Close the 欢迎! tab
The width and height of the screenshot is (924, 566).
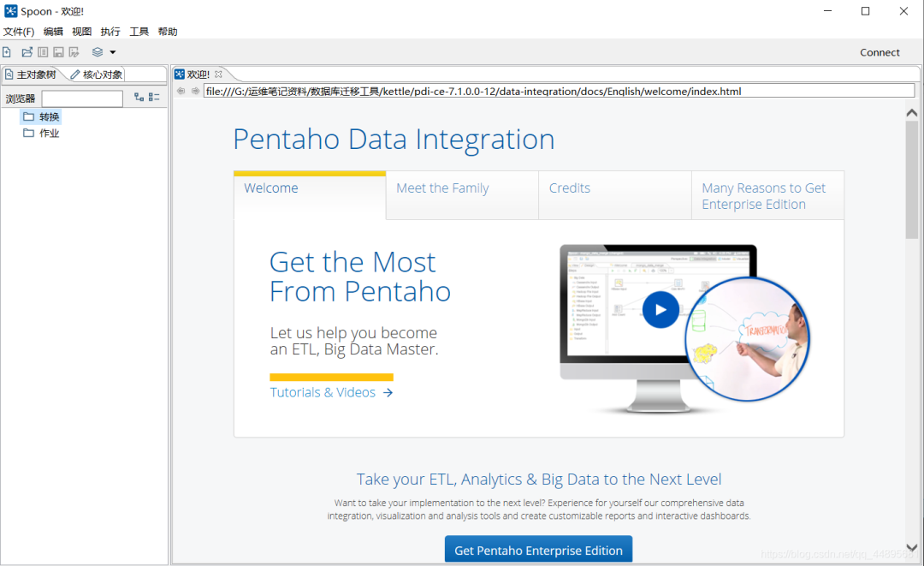[x=219, y=74]
